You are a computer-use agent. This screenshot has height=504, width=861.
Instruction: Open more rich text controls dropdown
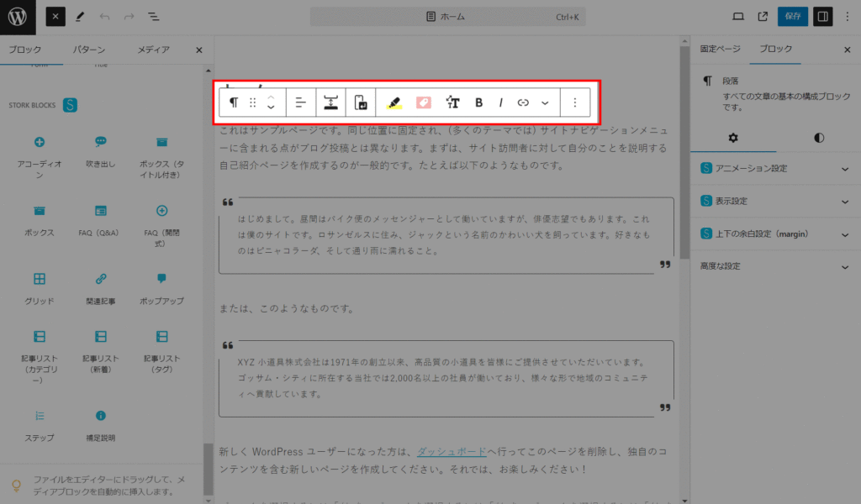545,102
